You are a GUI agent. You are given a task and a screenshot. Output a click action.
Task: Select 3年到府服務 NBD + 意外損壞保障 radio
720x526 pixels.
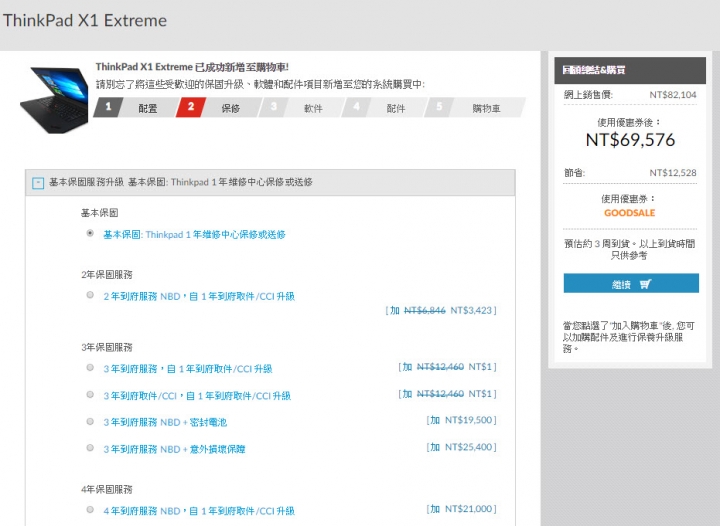pos(90,448)
